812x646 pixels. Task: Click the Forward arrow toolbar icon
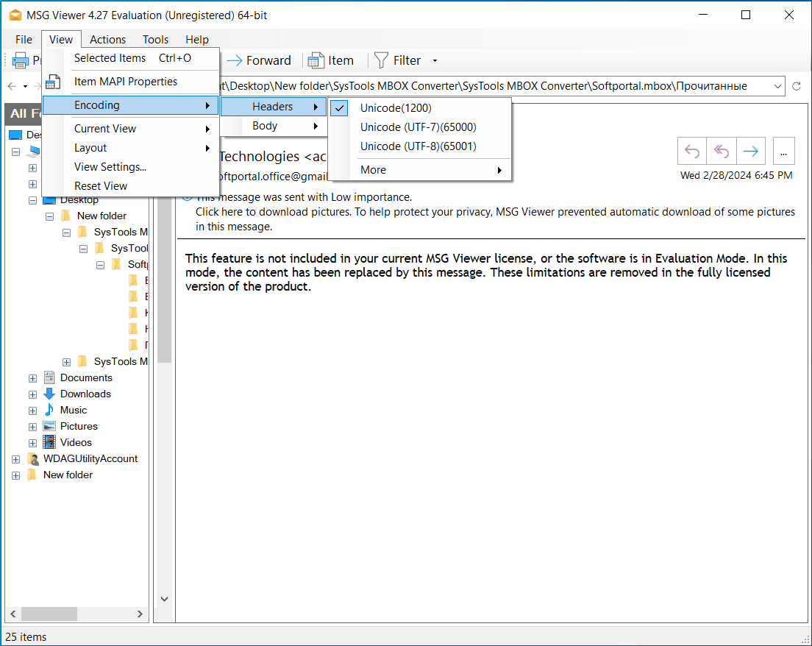point(235,60)
